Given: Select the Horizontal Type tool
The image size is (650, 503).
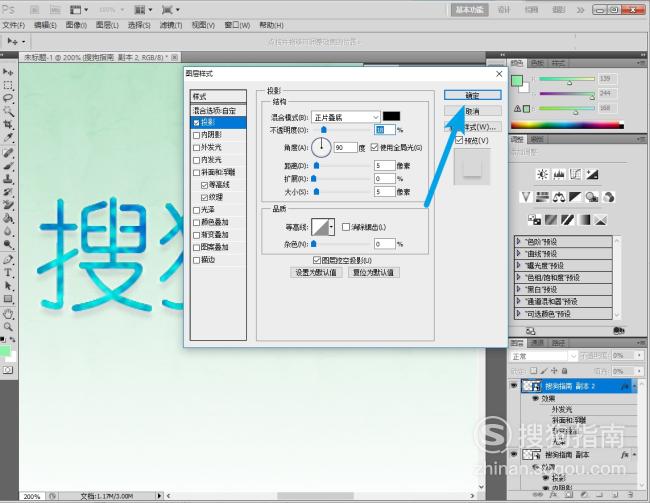Looking at the screenshot, I should coord(8,273).
